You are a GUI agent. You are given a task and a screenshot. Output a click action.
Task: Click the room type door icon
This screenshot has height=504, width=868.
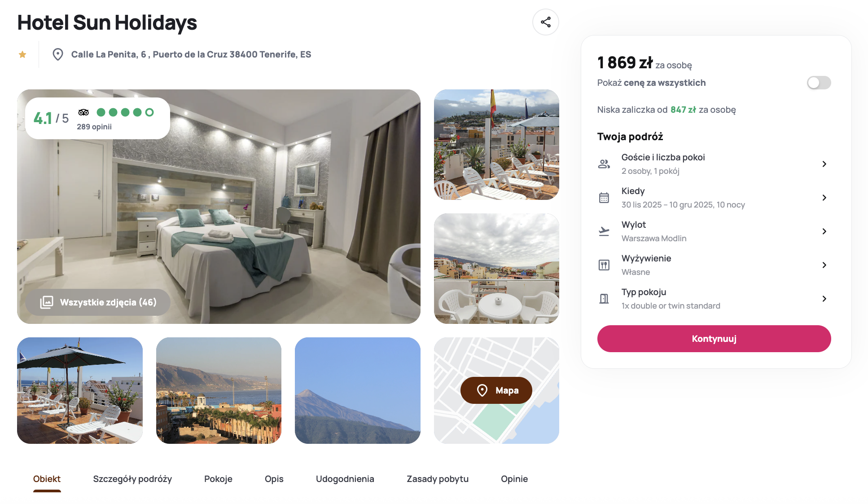coord(604,299)
